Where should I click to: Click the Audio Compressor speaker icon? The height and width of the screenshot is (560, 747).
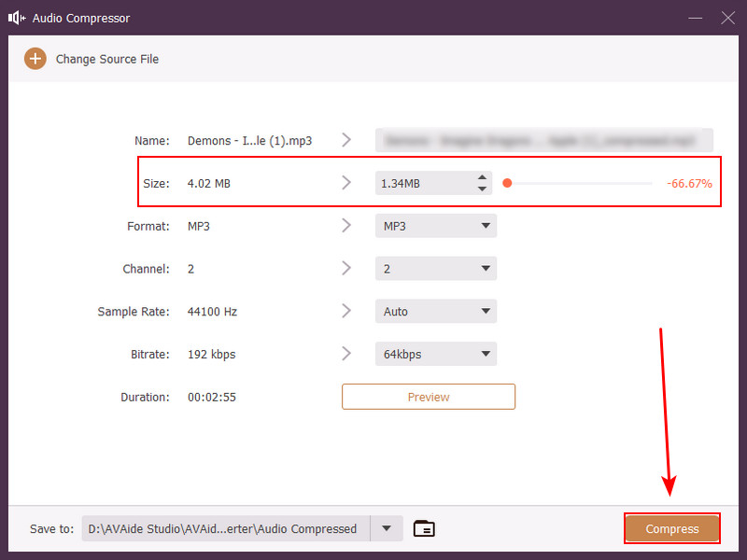pyautogui.click(x=16, y=18)
